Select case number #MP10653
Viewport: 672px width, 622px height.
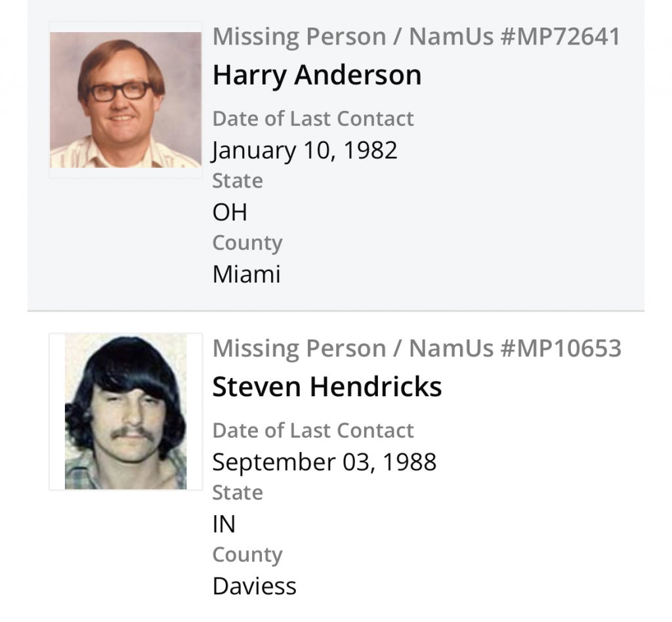click(x=560, y=348)
